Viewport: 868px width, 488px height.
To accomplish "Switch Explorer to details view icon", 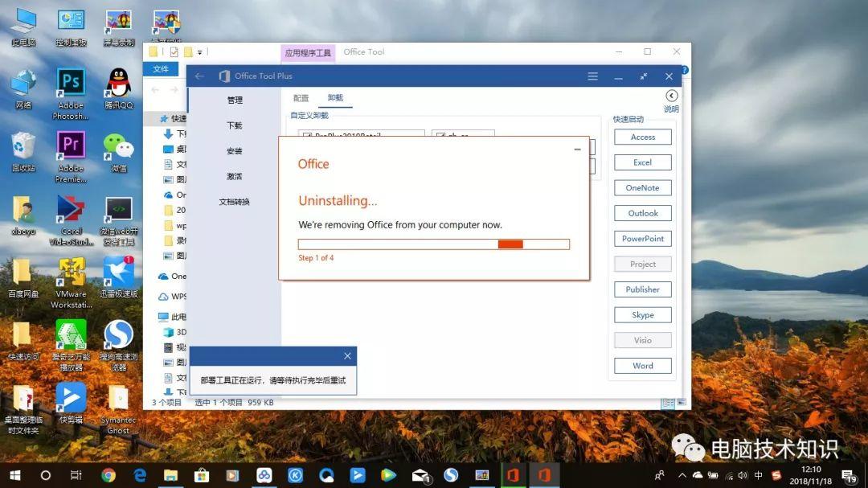I will [668, 403].
